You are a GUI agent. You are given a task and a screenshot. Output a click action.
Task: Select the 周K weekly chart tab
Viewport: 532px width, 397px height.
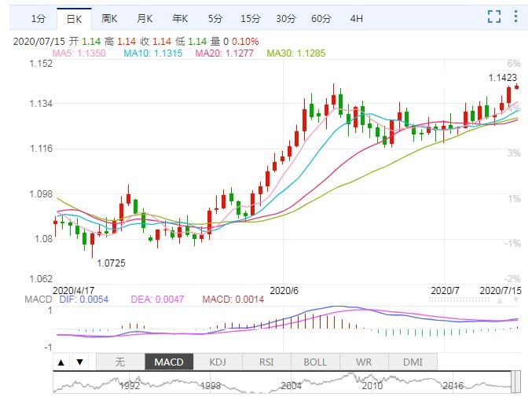tap(110, 17)
